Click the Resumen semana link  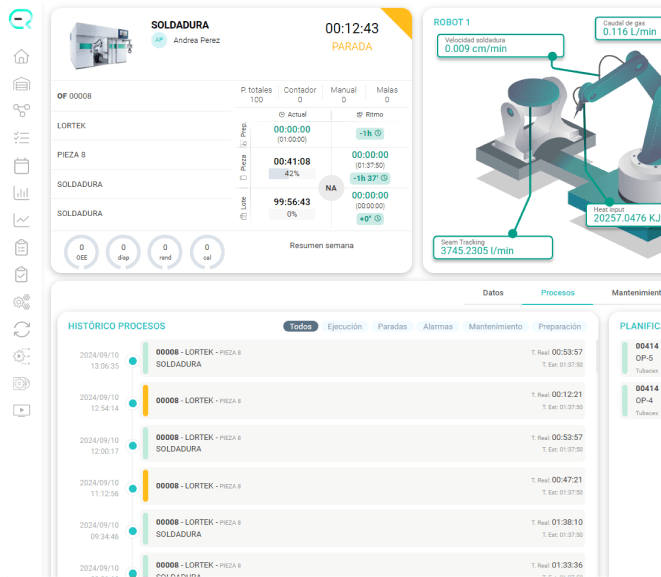(321, 245)
